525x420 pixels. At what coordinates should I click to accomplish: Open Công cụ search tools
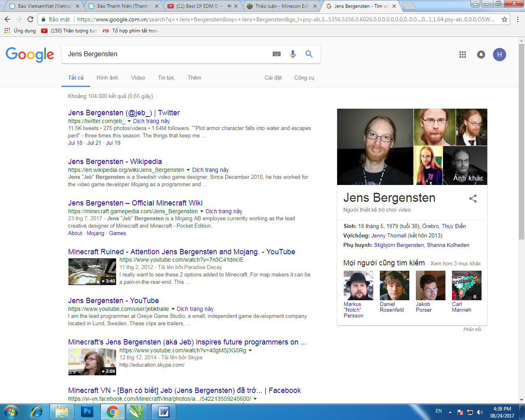(x=304, y=78)
